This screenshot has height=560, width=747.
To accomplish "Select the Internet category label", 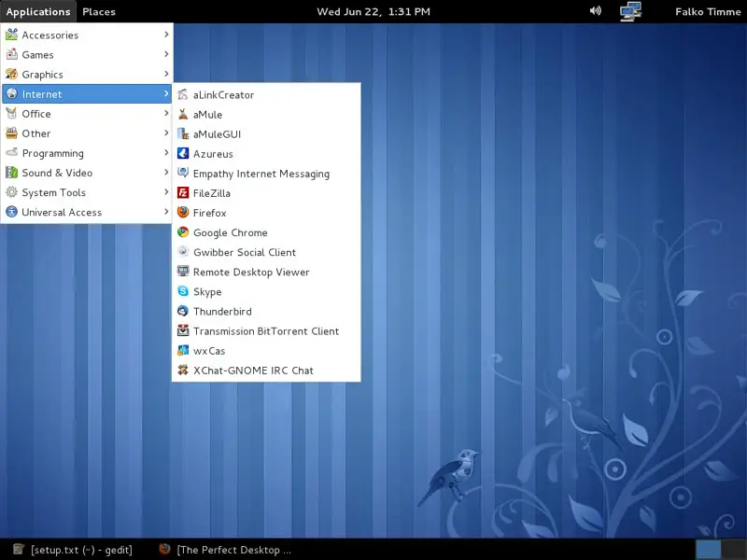I will coord(42,94).
